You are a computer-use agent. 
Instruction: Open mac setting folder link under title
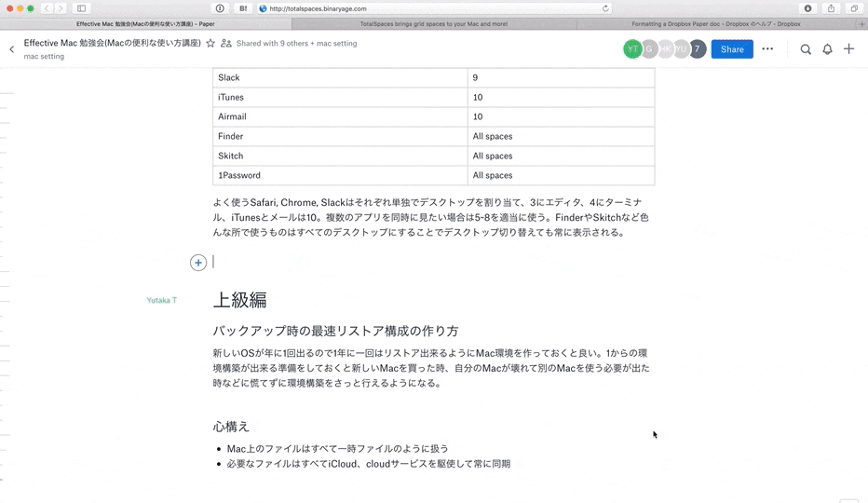(x=44, y=57)
